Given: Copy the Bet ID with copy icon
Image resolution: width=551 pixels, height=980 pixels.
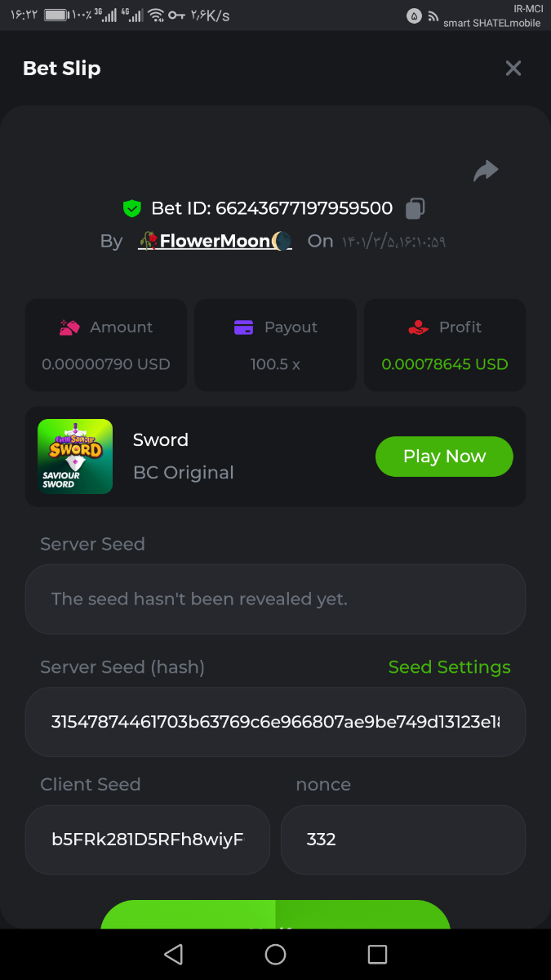Looking at the screenshot, I should tap(415, 208).
